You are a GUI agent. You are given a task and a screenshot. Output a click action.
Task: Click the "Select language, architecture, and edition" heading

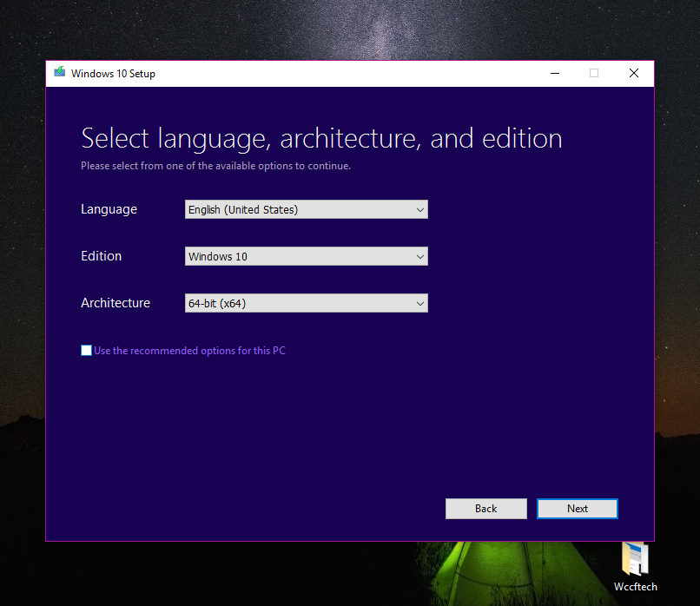[321, 138]
